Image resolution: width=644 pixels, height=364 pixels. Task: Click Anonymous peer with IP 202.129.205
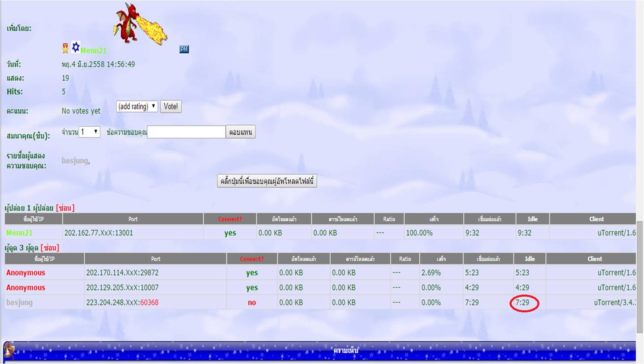tap(26, 288)
